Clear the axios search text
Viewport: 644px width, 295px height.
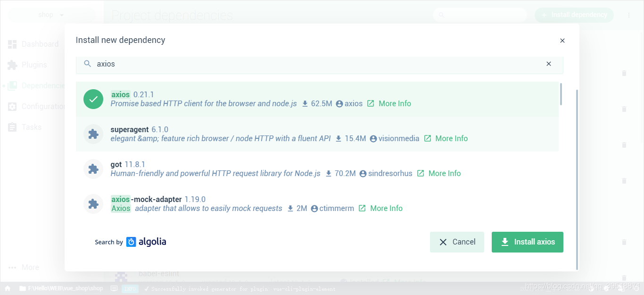pyautogui.click(x=549, y=64)
